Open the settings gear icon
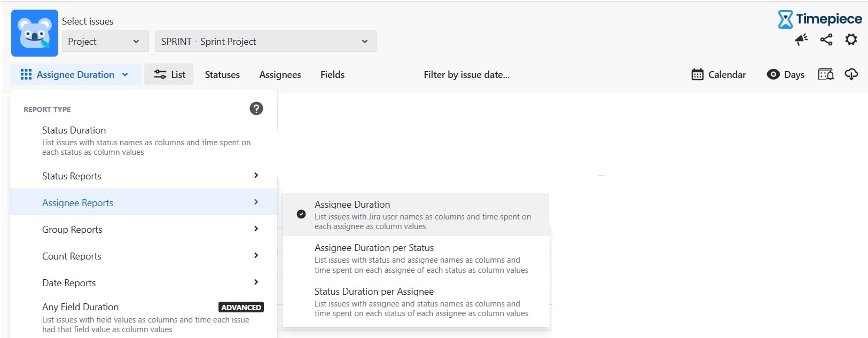The height and width of the screenshot is (338, 868). (x=851, y=40)
